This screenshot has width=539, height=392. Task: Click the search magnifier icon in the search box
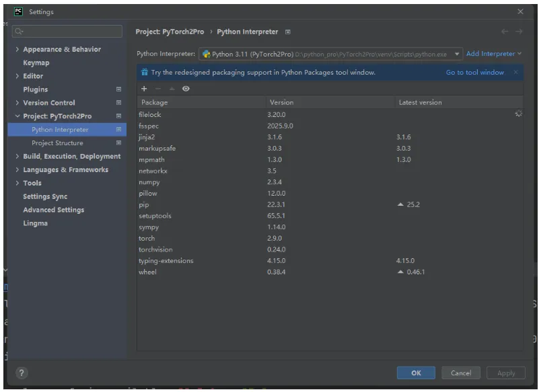point(19,31)
